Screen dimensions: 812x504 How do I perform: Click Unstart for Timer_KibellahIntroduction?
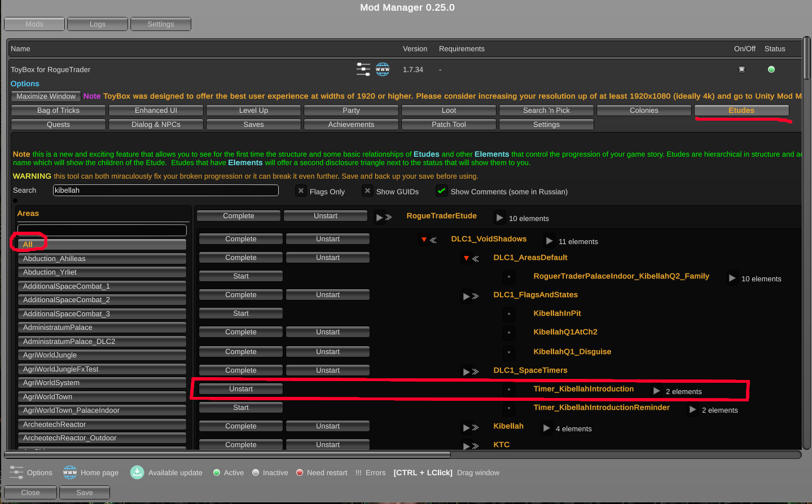241,389
